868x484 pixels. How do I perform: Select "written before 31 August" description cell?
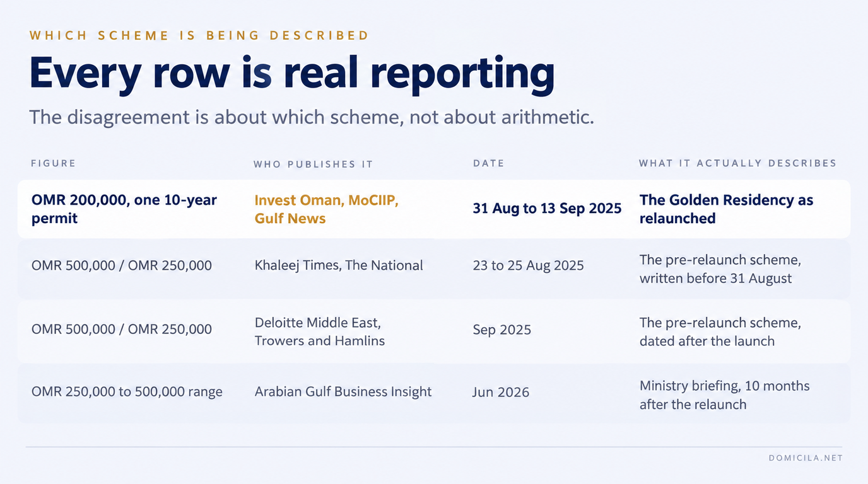720,269
